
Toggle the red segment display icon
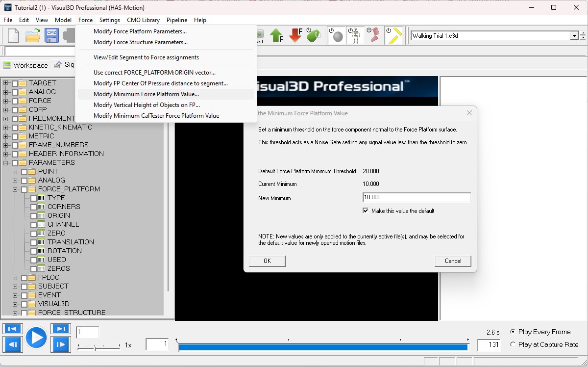(x=373, y=35)
